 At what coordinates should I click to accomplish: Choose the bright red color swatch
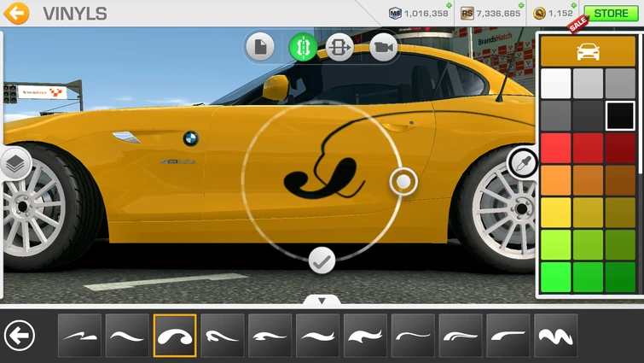(555, 149)
